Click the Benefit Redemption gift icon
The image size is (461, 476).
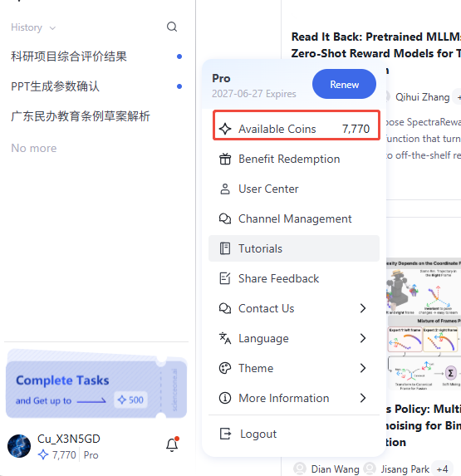(225, 159)
